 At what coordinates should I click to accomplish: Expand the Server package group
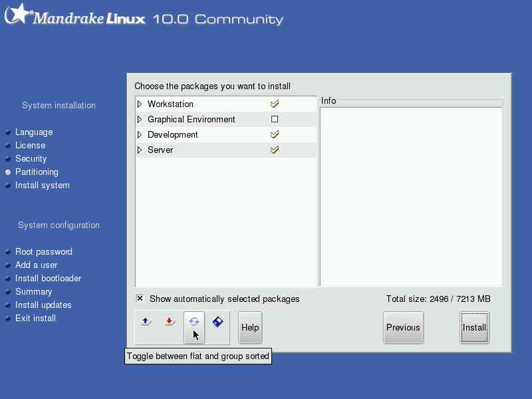tap(140, 150)
